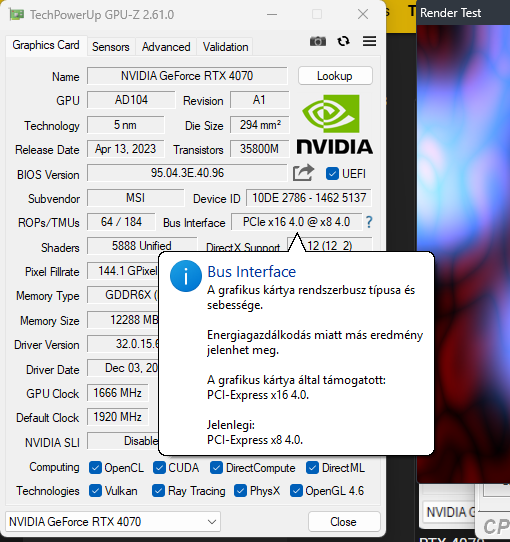510x542 pixels.
Task: Open the Advanced tab
Action: pyautogui.click(x=166, y=47)
